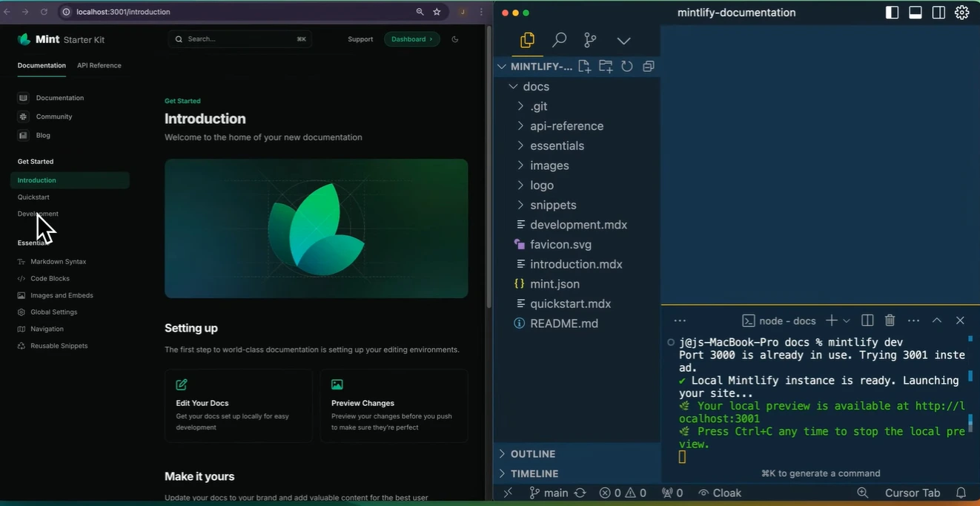Toggle the panel layout in VS Code titlebar

pyautogui.click(x=915, y=12)
